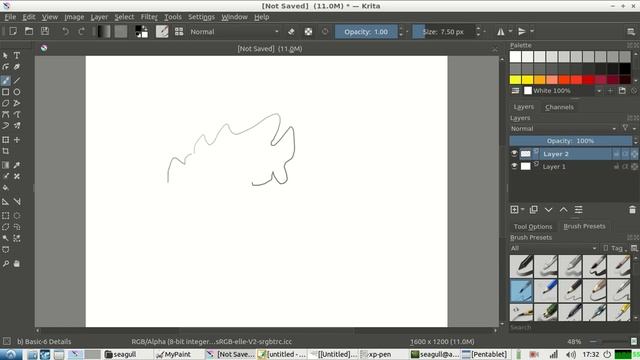Move layer down with arrow button

548,210
